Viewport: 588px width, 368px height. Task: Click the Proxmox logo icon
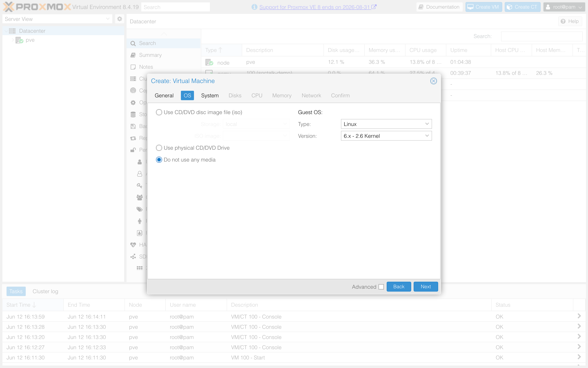[9, 7]
